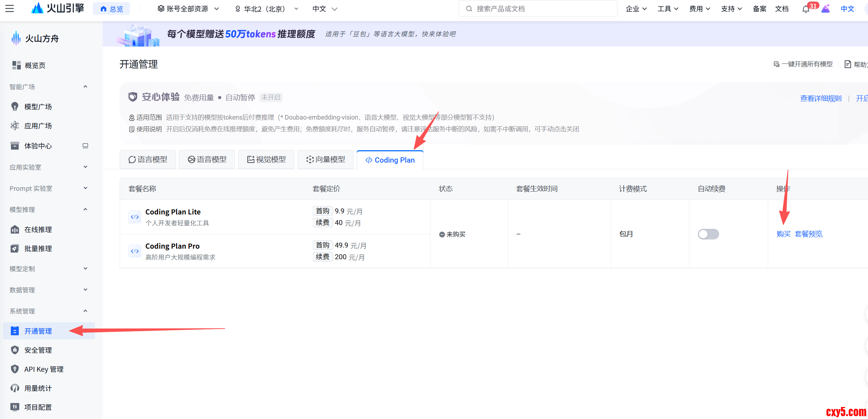Go to 在线推理 page
Viewport: 868px width, 419px height.
38,230
